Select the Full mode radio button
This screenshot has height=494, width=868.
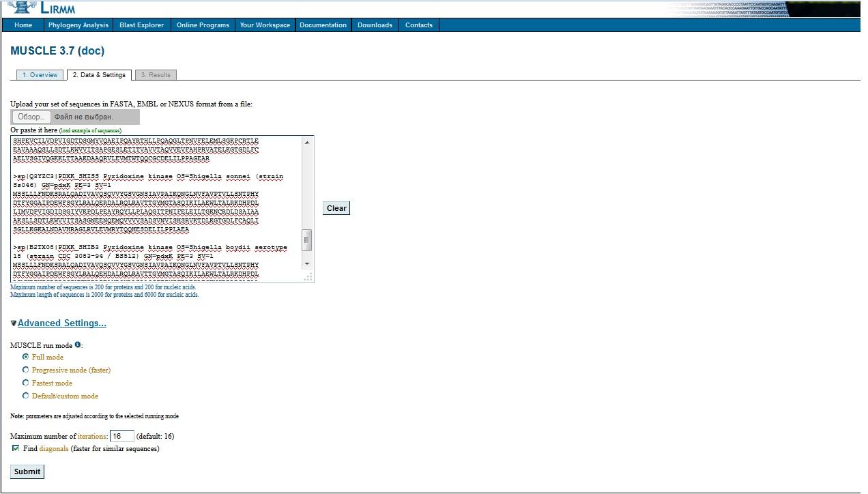pyautogui.click(x=26, y=357)
